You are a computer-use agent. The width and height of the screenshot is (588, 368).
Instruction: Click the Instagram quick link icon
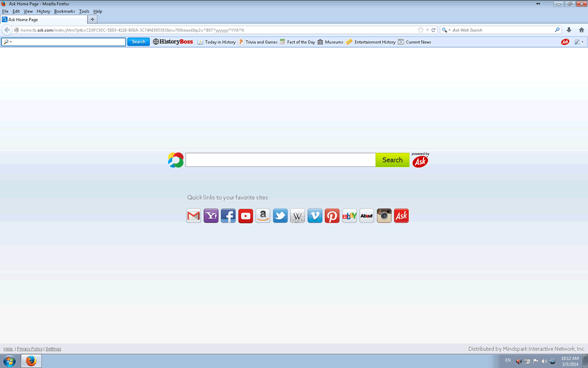point(384,216)
